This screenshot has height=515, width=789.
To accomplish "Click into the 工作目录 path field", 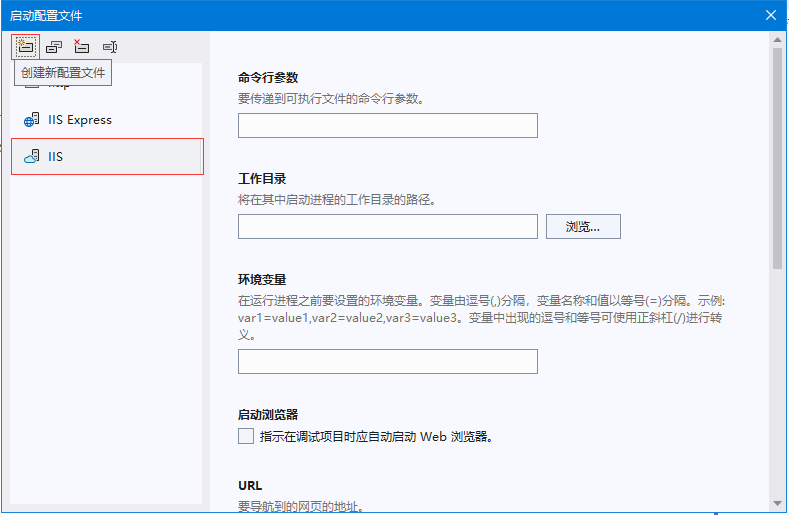I will coord(387,227).
